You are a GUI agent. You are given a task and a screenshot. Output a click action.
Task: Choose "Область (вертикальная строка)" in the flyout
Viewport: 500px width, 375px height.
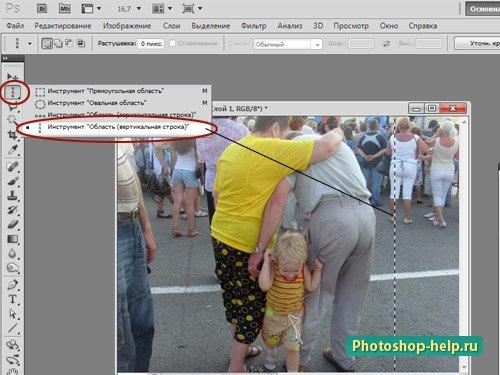[118, 127]
